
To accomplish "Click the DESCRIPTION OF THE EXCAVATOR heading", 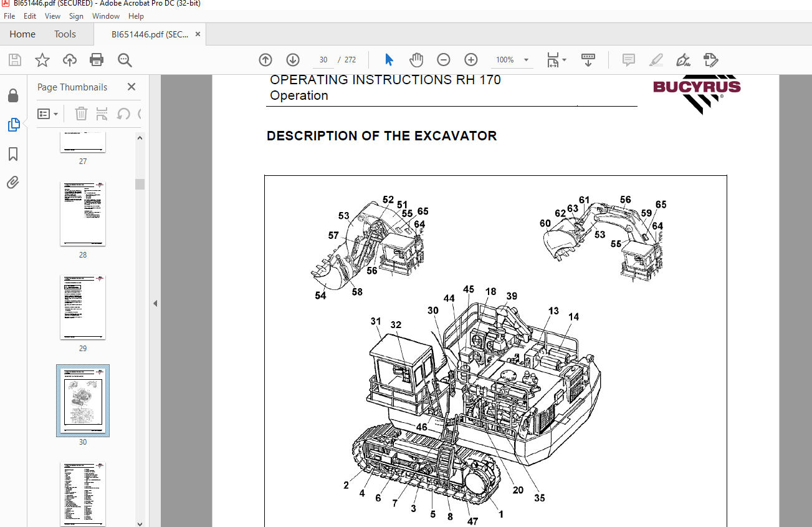I will pyautogui.click(x=381, y=136).
